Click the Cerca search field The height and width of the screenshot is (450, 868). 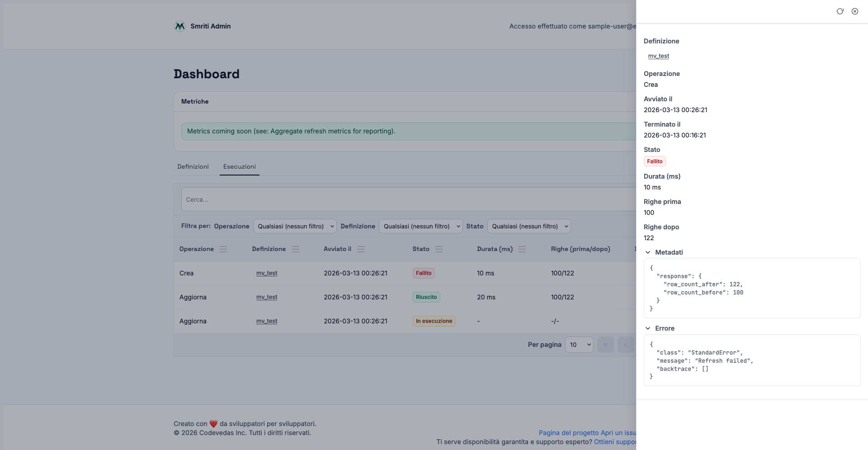click(x=407, y=199)
